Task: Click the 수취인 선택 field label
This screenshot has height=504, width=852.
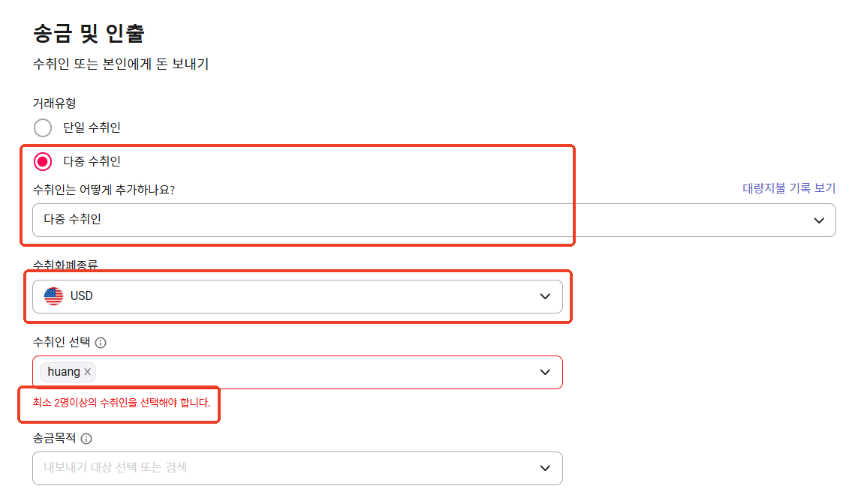Action: click(62, 342)
